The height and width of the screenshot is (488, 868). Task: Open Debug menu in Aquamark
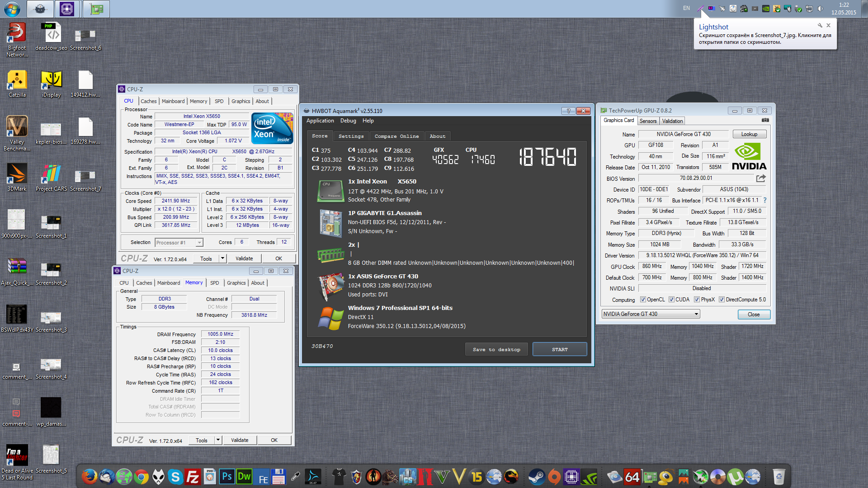point(348,121)
